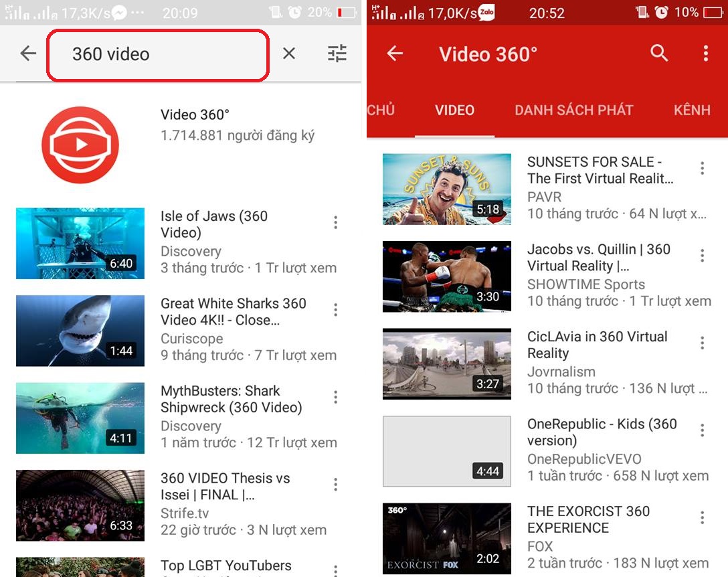
Task: Open options menu for Isle of Jaws video
Action: [335, 222]
